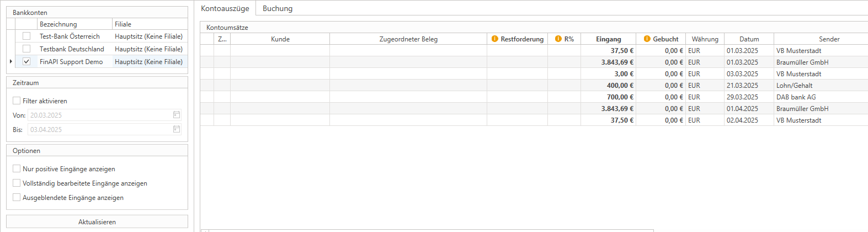Screen dimensions: 868x232
Task: Tick the Testbank Deutschland account checkbox
Action: point(26,49)
